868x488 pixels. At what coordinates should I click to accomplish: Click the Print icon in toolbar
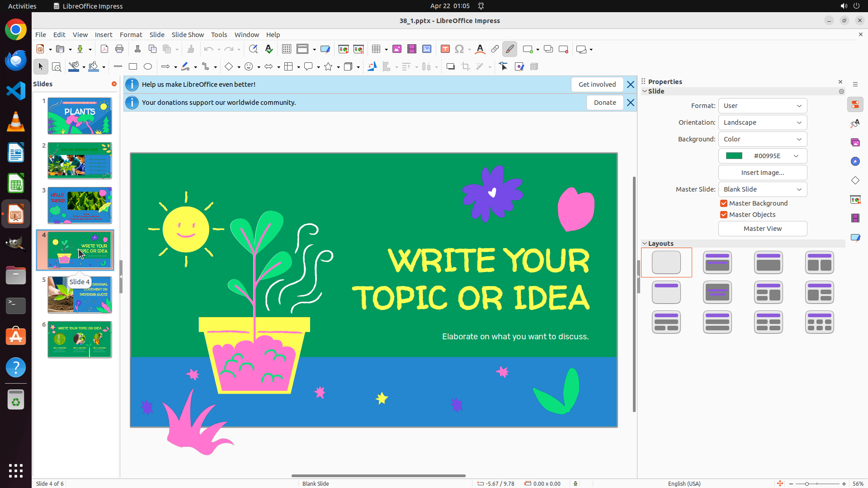click(119, 49)
